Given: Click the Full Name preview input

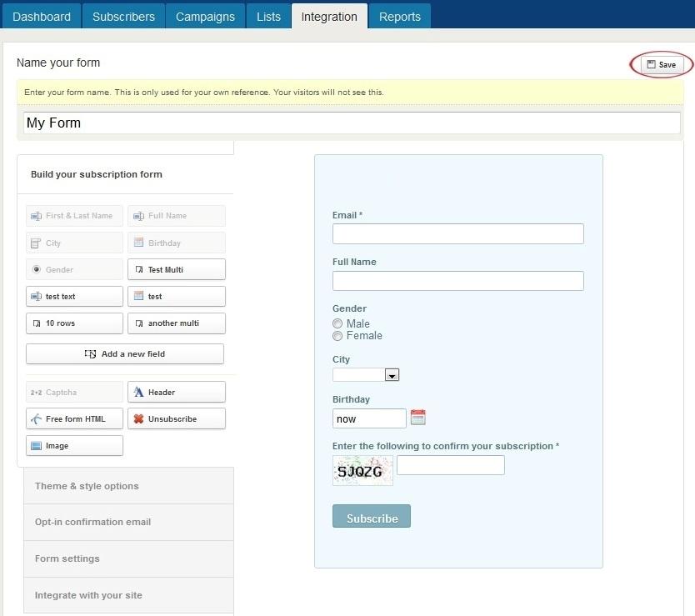Looking at the screenshot, I should tap(457, 281).
